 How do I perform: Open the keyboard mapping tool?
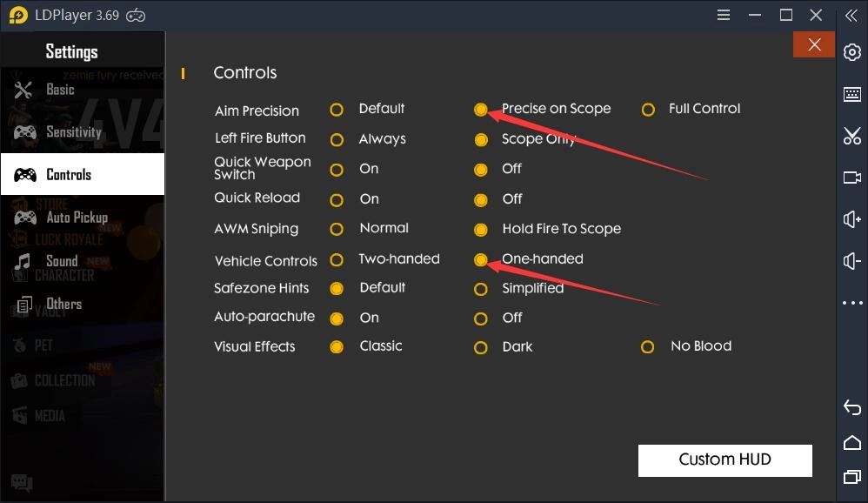point(852,94)
